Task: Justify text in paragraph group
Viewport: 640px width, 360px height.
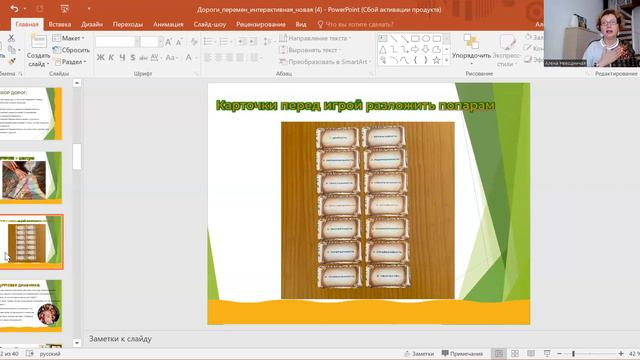Action: [x=240, y=58]
